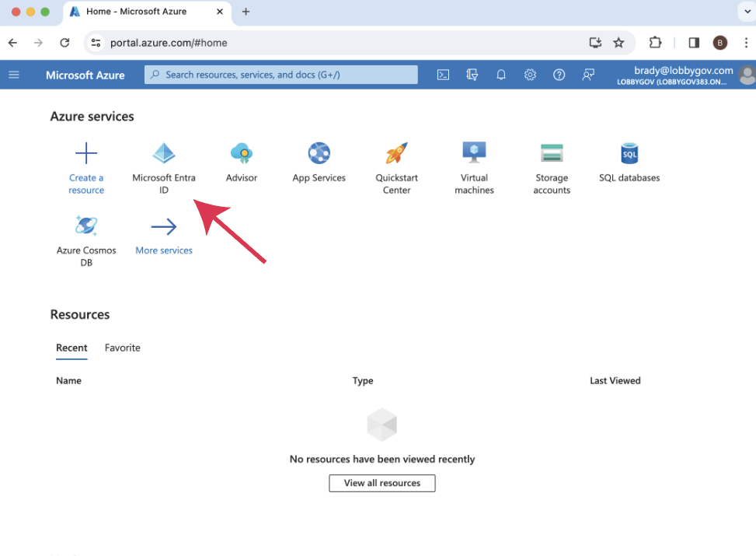
Task: Open a new browser tab
Action: 246,12
